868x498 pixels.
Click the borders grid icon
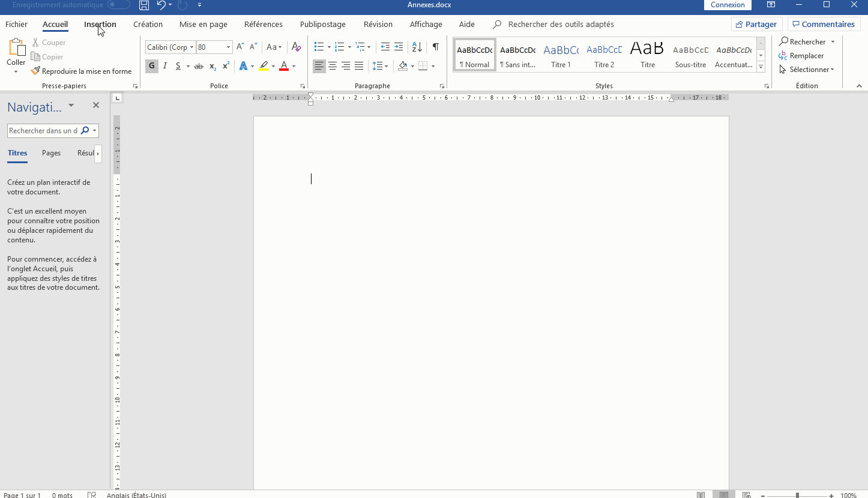click(423, 66)
